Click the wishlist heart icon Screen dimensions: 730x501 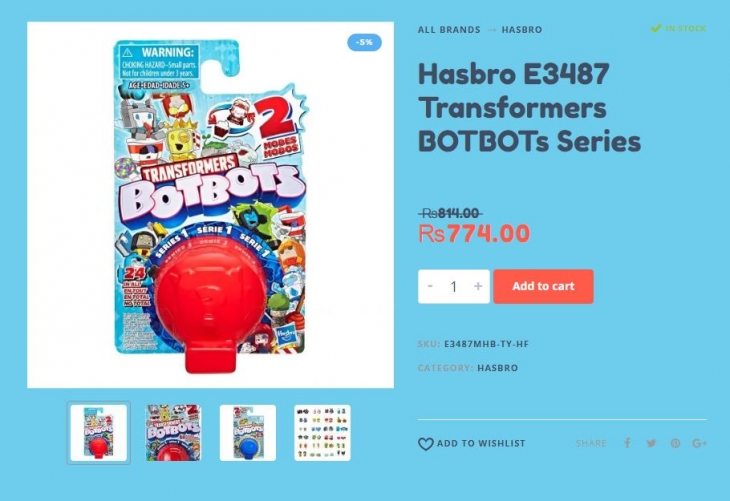coord(426,444)
